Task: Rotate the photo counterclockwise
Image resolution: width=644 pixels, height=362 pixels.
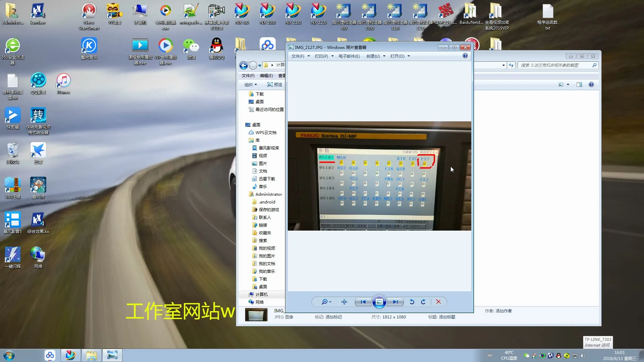Action: [412, 302]
